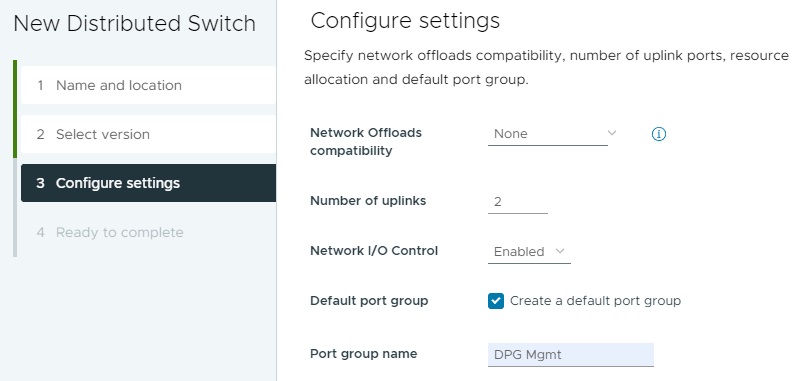Select step 4 Ready to complete
Screen dimensions: 798x381
(148, 232)
